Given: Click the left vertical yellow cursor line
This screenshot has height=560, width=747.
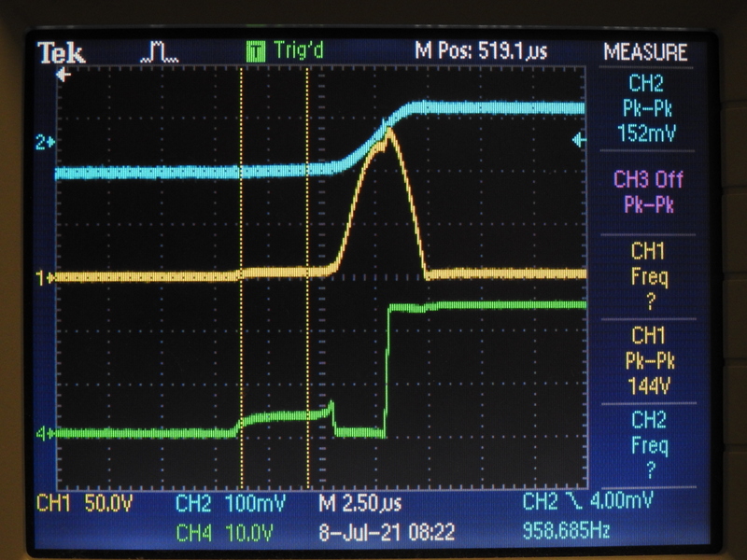Looking at the screenshot, I should pos(242,277).
